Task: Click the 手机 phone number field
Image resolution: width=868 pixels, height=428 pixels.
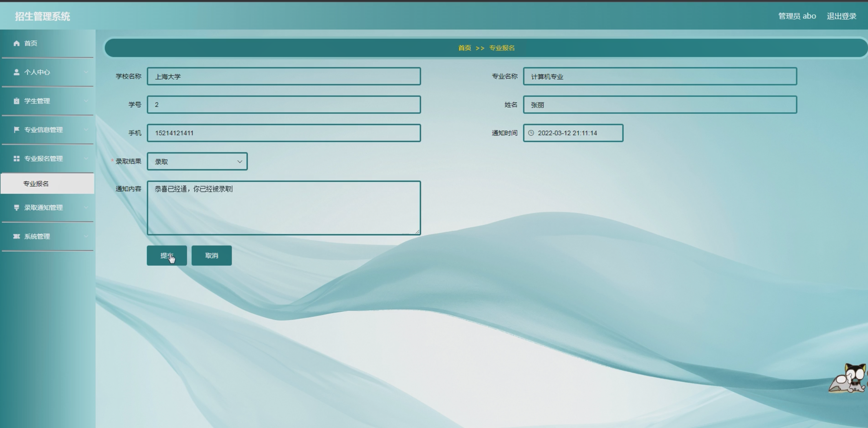Action: tap(284, 133)
